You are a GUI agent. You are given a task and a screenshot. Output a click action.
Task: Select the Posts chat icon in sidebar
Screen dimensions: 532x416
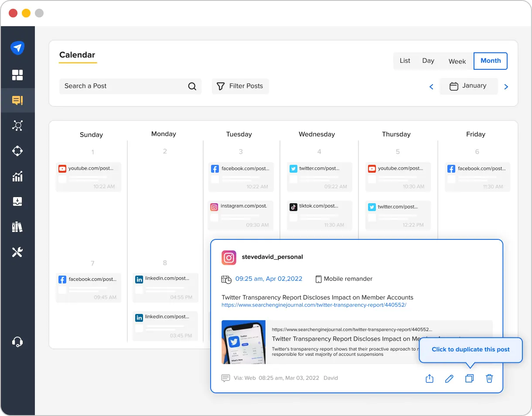coord(18,100)
